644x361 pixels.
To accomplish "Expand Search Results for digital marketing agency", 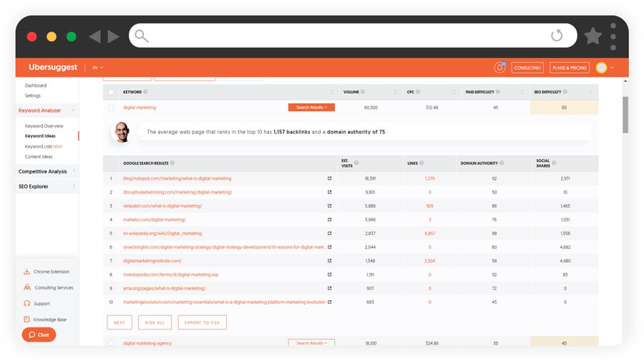I will click(311, 342).
